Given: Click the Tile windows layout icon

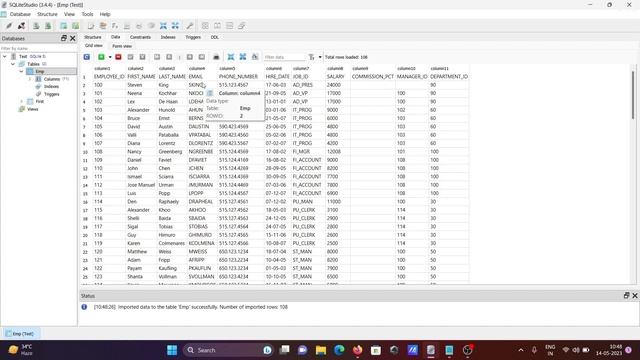Looking at the screenshot, I should pyautogui.click(x=205, y=26).
